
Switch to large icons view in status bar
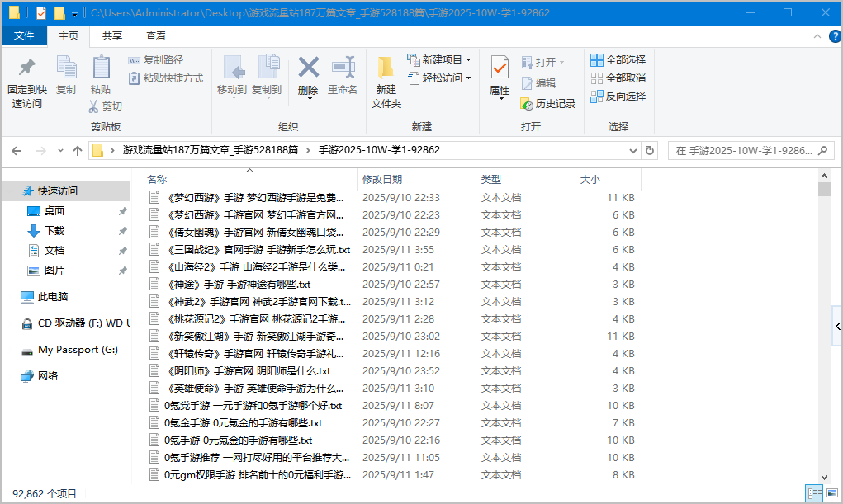pos(831,493)
